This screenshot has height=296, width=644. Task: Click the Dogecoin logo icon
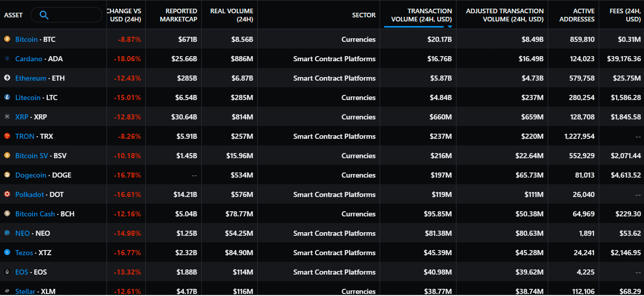point(7,175)
